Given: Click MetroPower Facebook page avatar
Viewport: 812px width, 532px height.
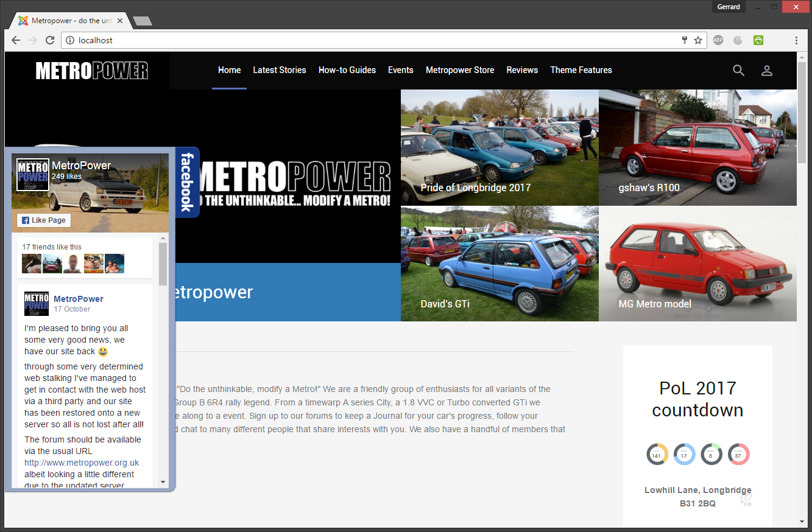Looking at the screenshot, I should coord(33,175).
